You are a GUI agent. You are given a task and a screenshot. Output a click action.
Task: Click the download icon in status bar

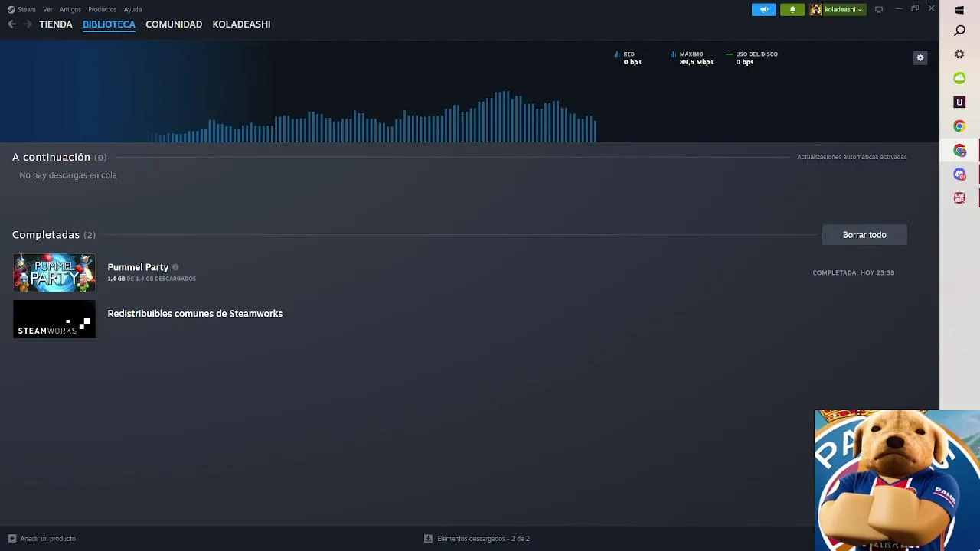[x=428, y=539]
